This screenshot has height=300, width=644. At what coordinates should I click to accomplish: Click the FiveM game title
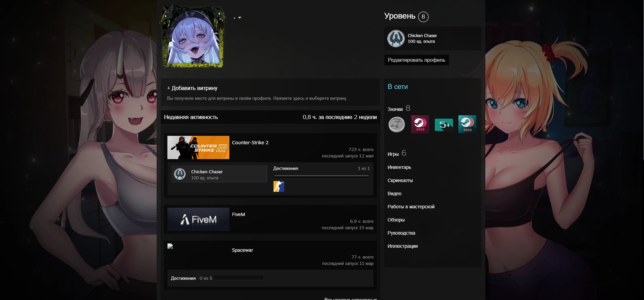pos(238,214)
